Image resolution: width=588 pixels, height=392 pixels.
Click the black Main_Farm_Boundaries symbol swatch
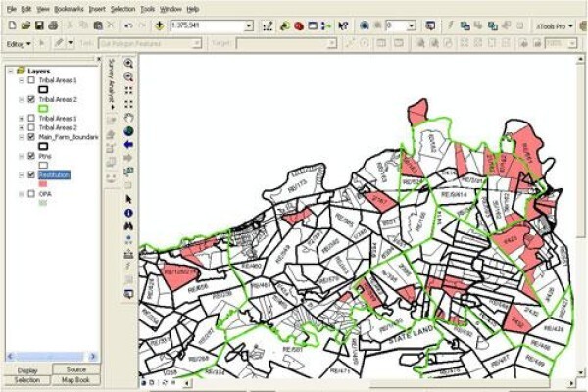click(x=43, y=146)
